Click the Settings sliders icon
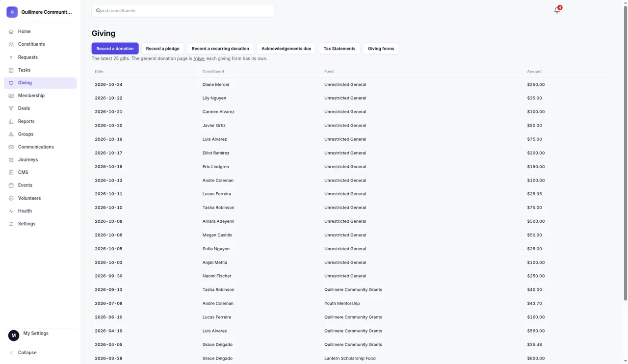 click(11, 224)
